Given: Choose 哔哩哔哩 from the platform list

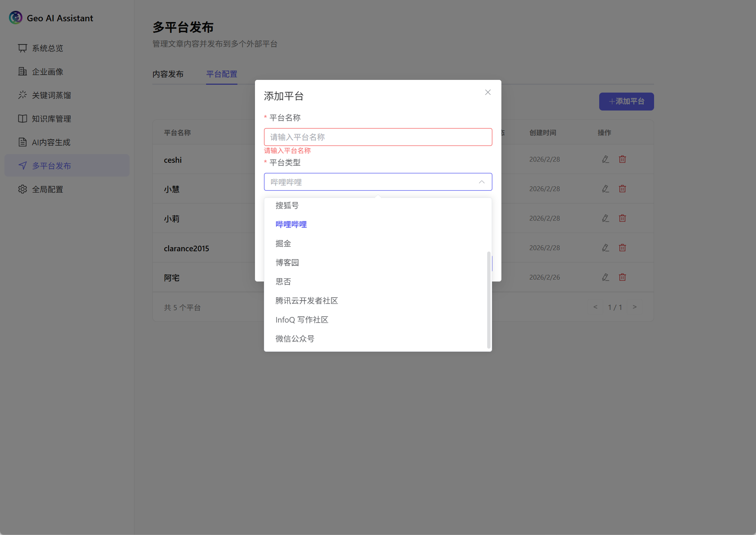Looking at the screenshot, I should pyautogui.click(x=375, y=224).
